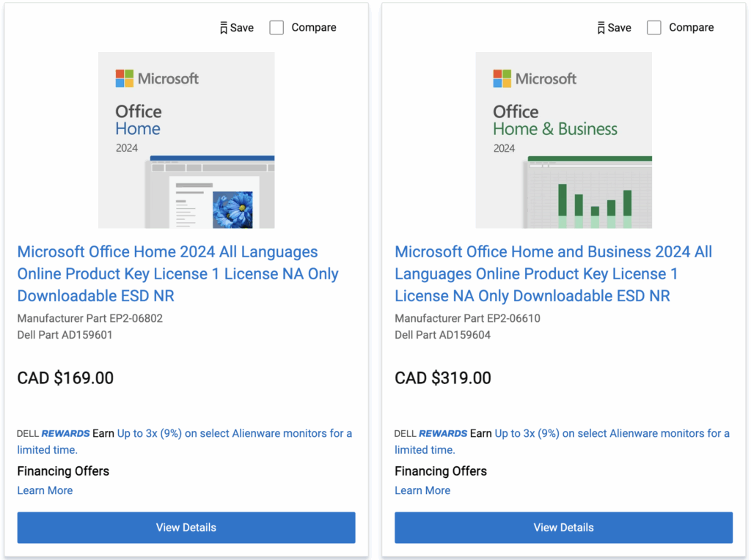
Task: Click the Save bookmark icon on Office Home and Business
Action: click(601, 27)
